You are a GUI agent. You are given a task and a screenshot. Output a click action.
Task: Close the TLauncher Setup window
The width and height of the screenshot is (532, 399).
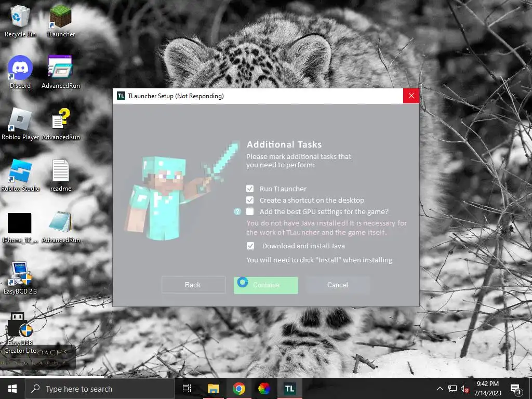coord(411,96)
